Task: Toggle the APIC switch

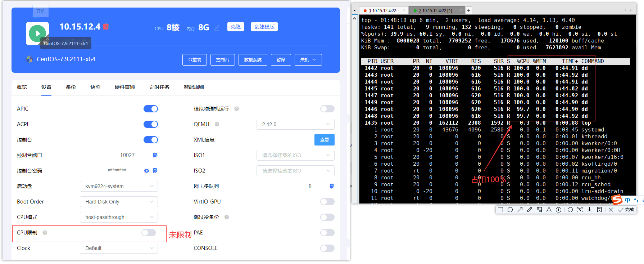Action: tap(151, 109)
